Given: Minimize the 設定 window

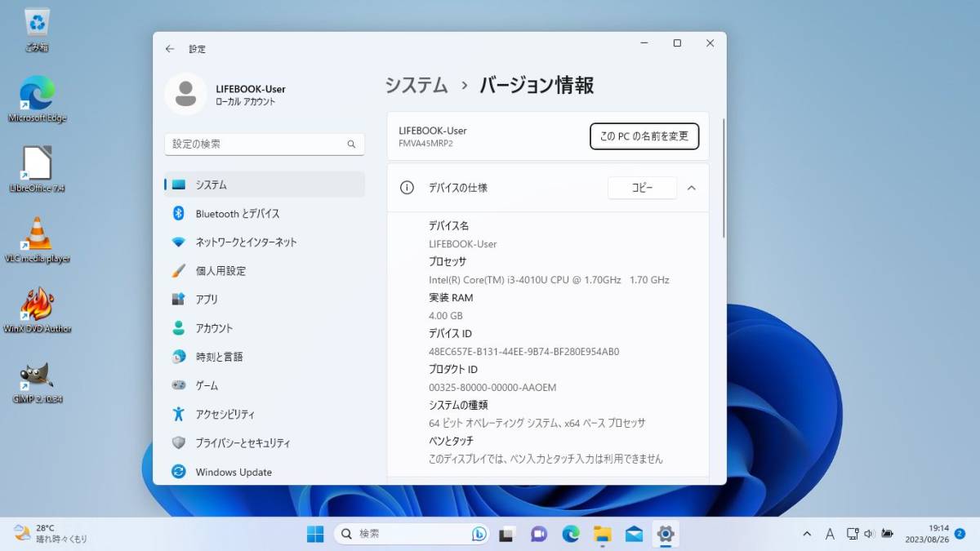Looking at the screenshot, I should pyautogui.click(x=644, y=43).
